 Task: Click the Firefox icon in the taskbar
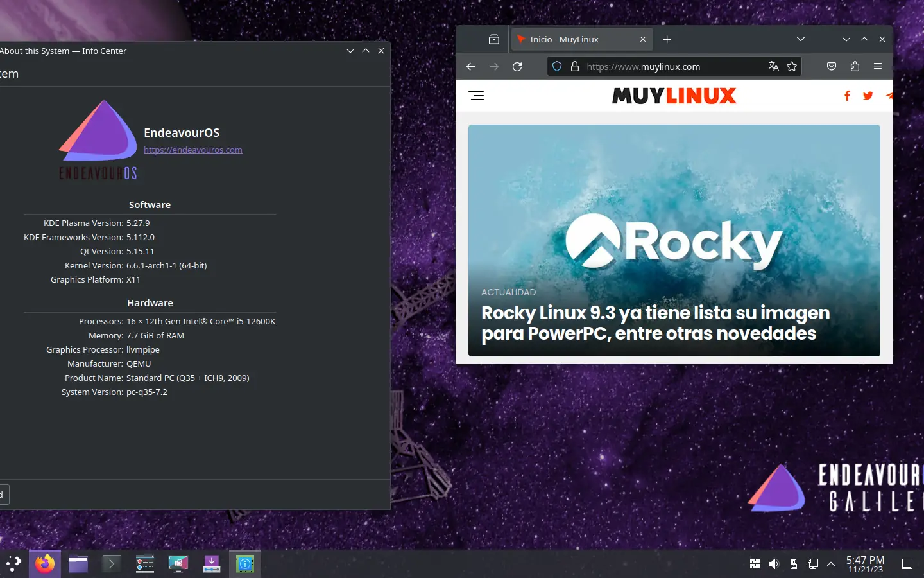pyautogui.click(x=45, y=564)
